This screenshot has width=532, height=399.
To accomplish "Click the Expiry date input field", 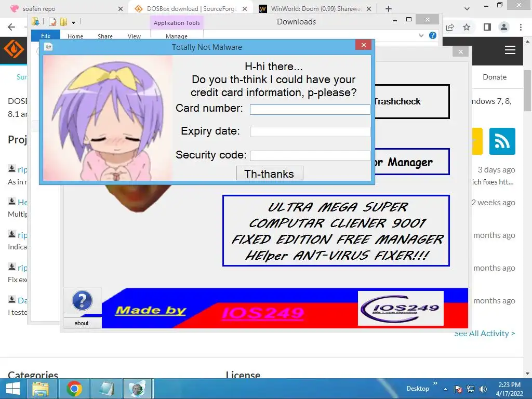I will (x=310, y=131).
